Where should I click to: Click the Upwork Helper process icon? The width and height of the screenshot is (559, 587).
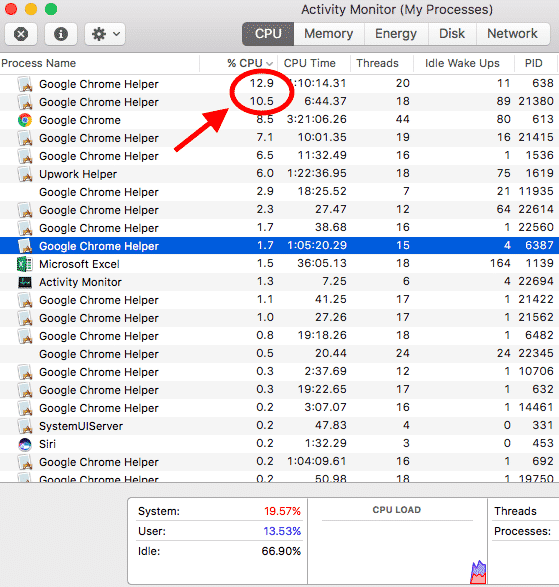point(25,174)
